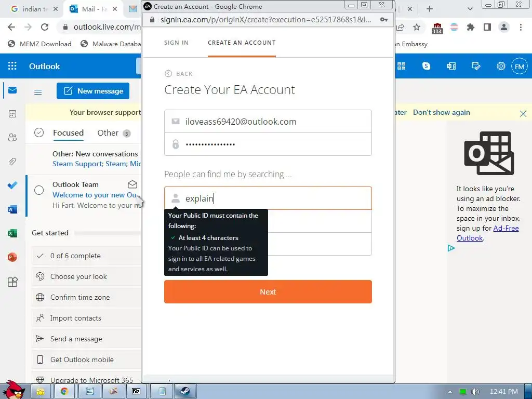Image resolution: width=532 pixels, height=399 pixels.
Task: Click Public ID field containing explain
Action: [x=268, y=198]
